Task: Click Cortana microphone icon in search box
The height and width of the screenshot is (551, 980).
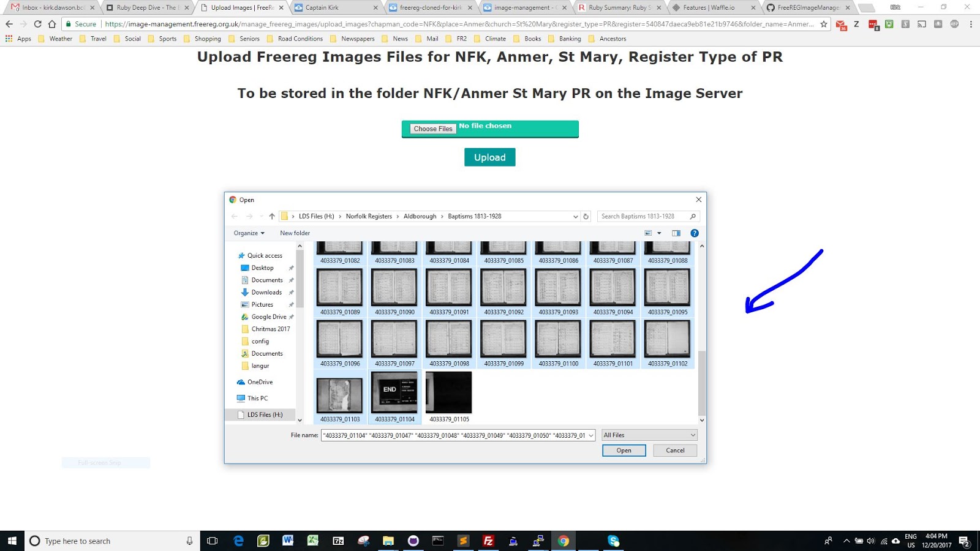Action: pyautogui.click(x=189, y=541)
